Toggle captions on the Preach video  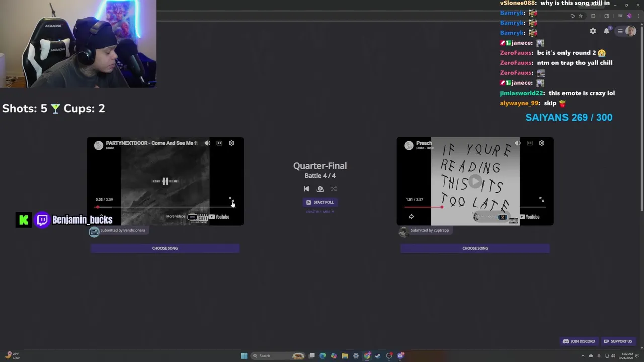pyautogui.click(x=529, y=143)
